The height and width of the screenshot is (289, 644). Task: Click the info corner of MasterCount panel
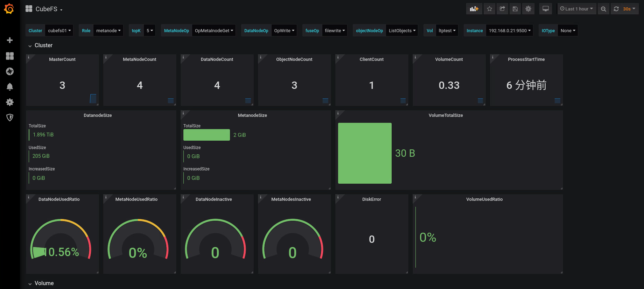(28, 57)
